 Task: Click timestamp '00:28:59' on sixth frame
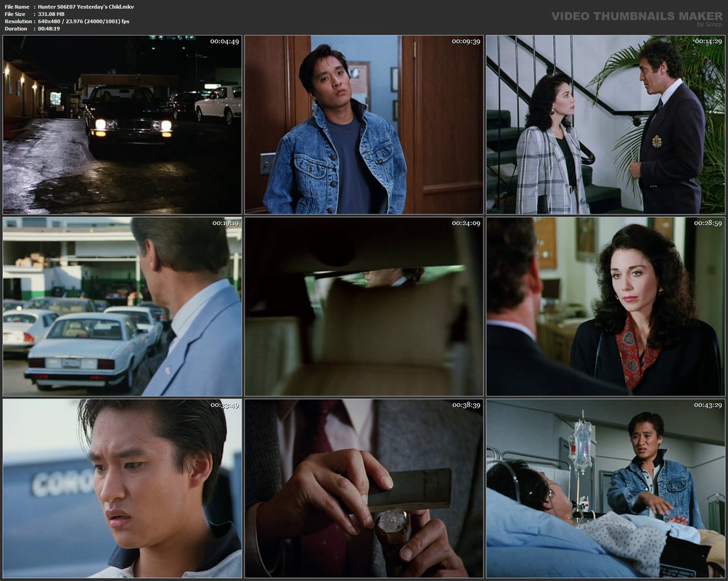[x=708, y=224]
